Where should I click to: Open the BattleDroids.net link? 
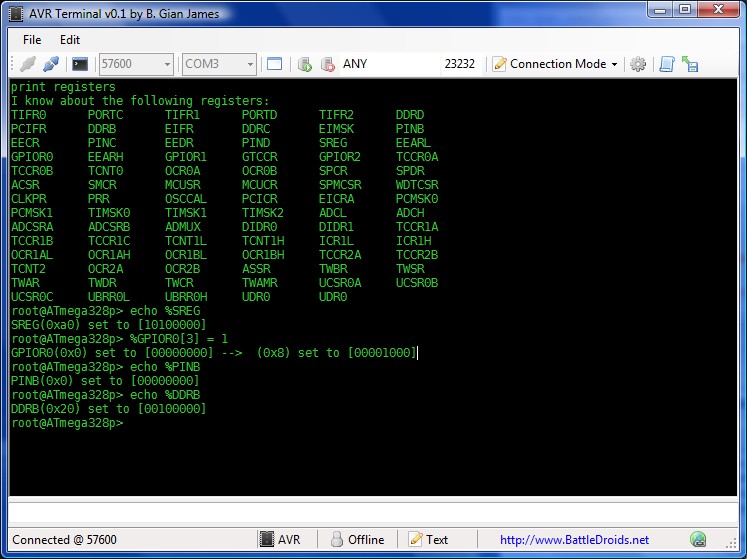[x=574, y=539]
